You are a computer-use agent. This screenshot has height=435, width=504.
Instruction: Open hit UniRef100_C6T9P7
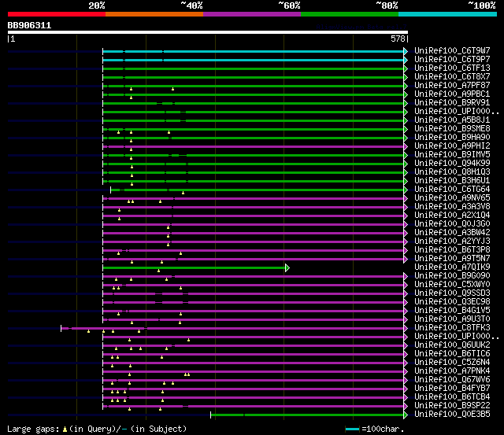[452, 60]
